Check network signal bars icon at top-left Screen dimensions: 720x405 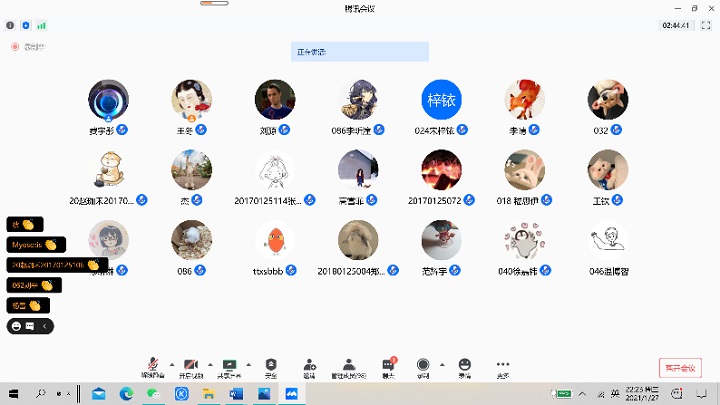tap(42, 24)
